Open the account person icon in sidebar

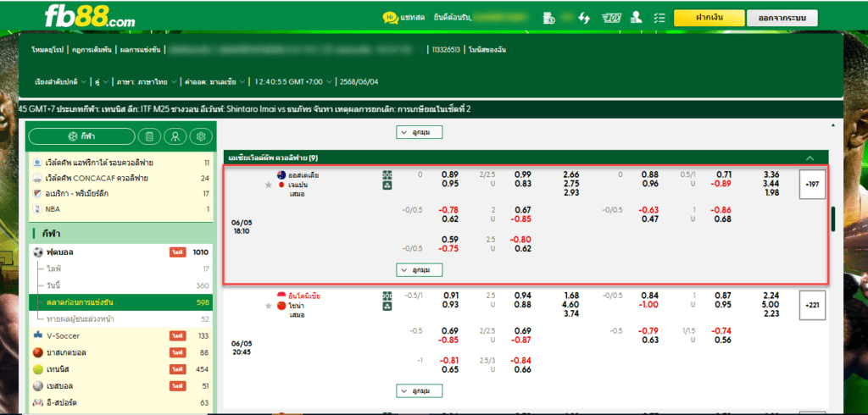coord(175,136)
